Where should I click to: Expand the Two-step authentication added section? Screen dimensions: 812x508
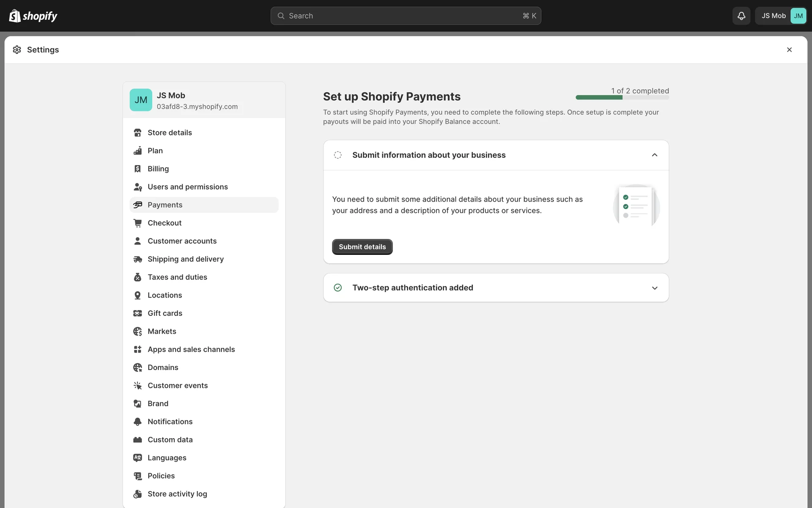pos(654,288)
